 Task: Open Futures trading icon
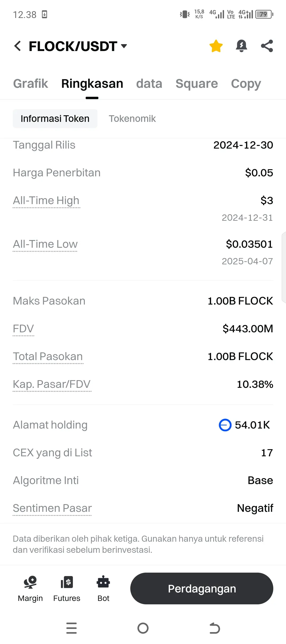[67, 589]
